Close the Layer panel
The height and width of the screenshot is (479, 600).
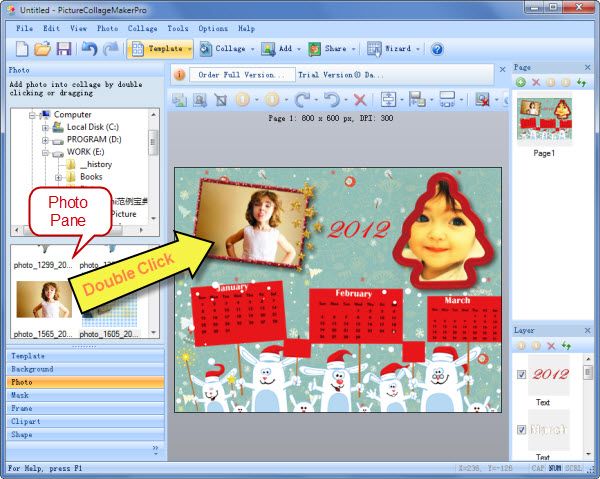coord(587,331)
